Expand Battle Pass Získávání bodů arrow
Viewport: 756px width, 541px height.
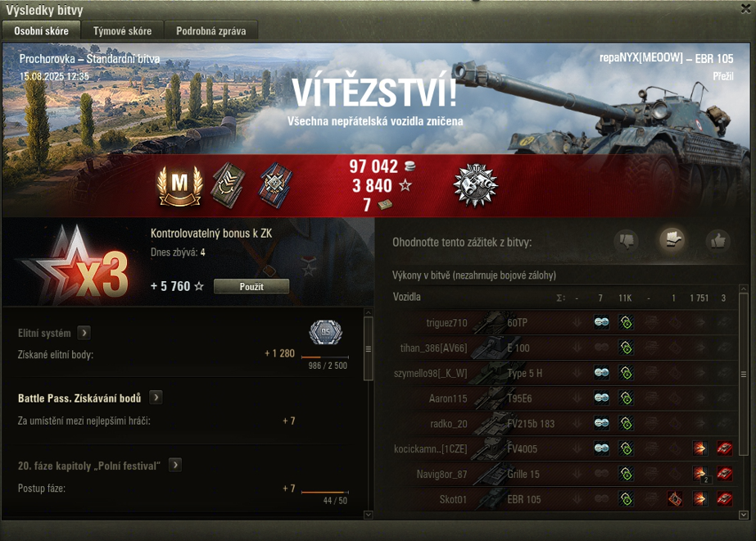[x=156, y=398]
